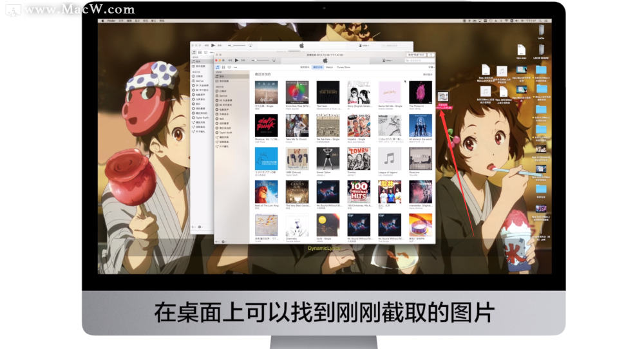Select the highlighted playlists tab left of Match

(317, 67)
